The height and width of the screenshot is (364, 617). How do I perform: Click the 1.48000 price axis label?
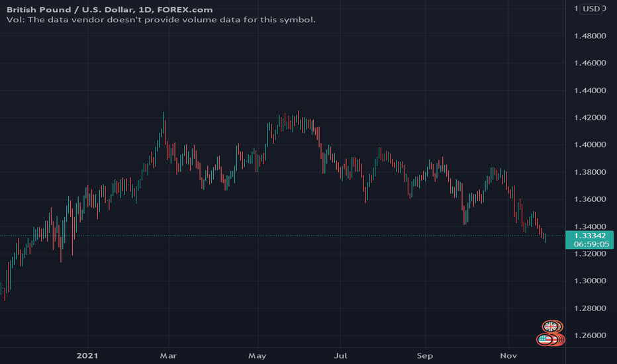click(x=590, y=36)
